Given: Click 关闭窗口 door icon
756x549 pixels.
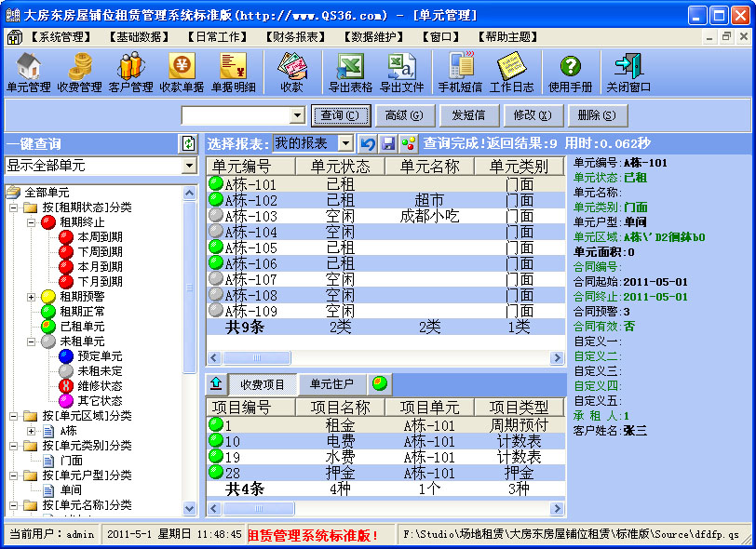Looking at the screenshot, I should tap(628, 73).
